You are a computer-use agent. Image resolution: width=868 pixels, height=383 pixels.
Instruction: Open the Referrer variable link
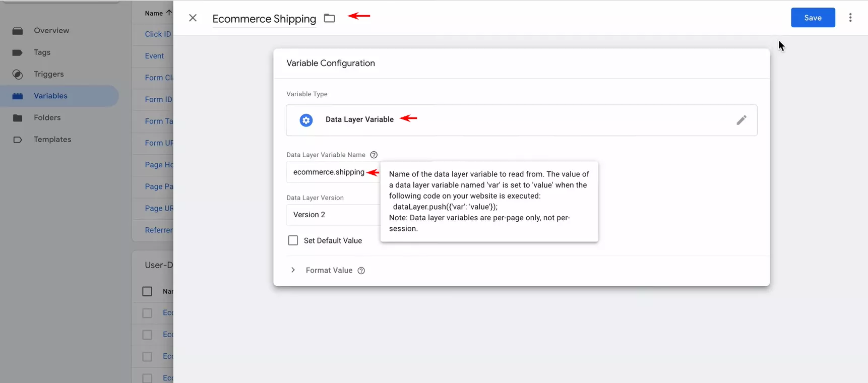(159, 230)
